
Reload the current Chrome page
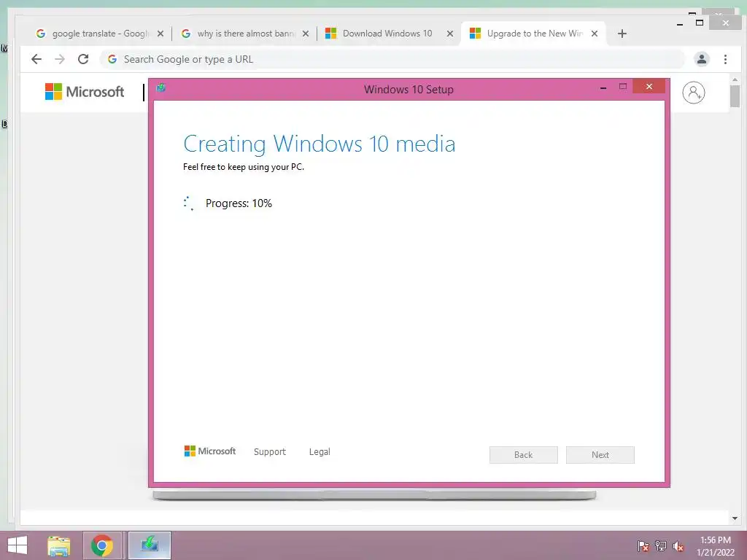point(83,59)
